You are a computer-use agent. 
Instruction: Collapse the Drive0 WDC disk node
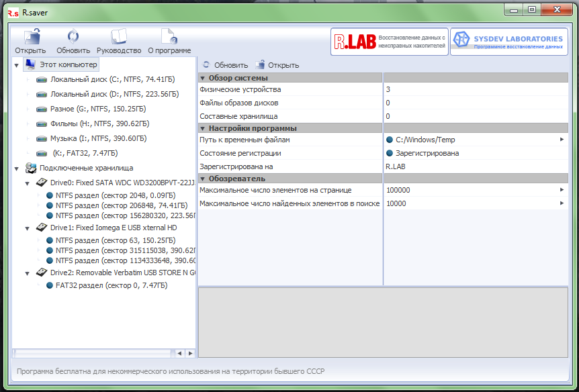click(x=28, y=183)
